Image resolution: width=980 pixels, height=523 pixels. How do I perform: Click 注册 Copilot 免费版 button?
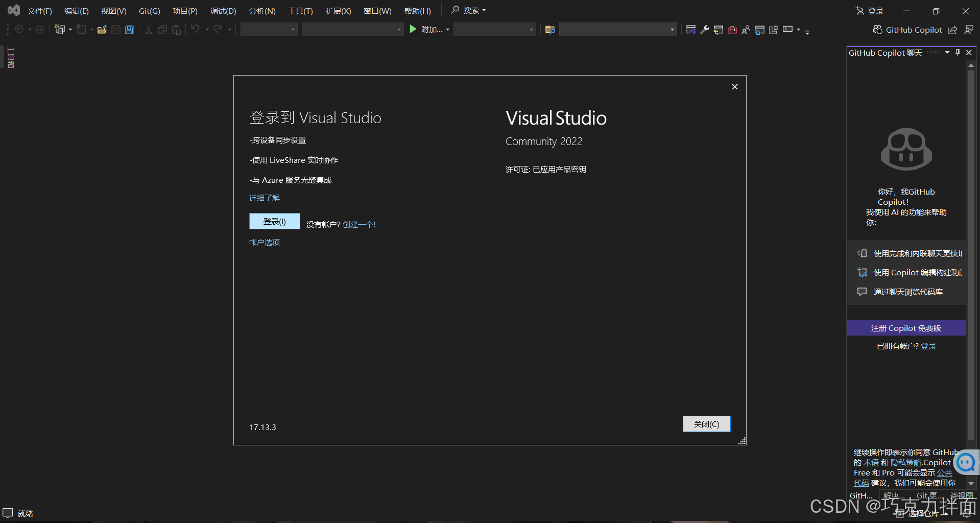[x=906, y=328]
